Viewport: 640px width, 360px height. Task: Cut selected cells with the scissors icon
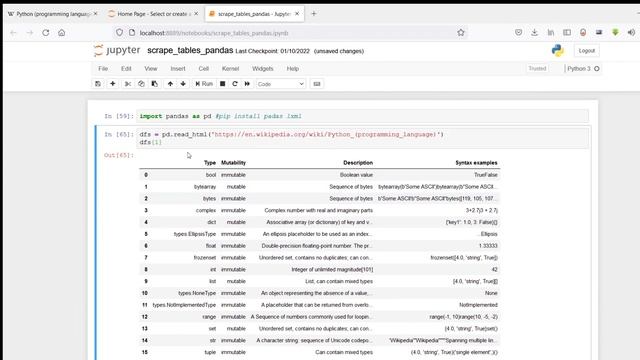(128, 84)
